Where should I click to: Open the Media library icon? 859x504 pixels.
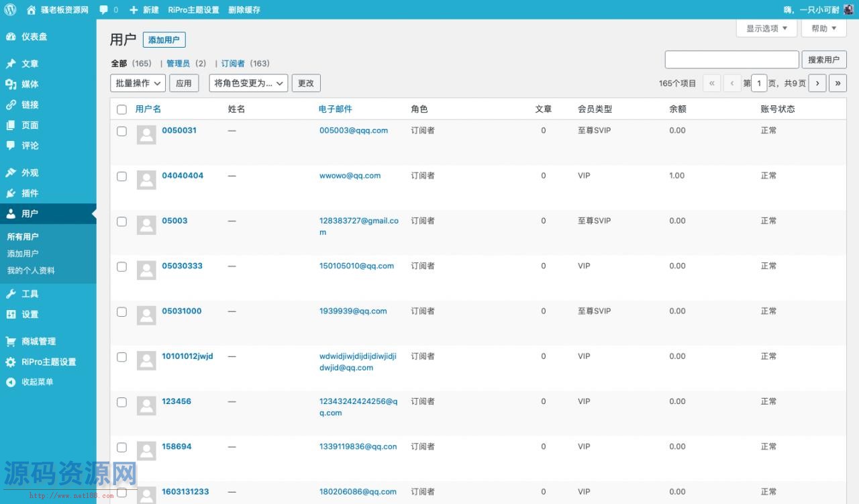pyautogui.click(x=11, y=84)
